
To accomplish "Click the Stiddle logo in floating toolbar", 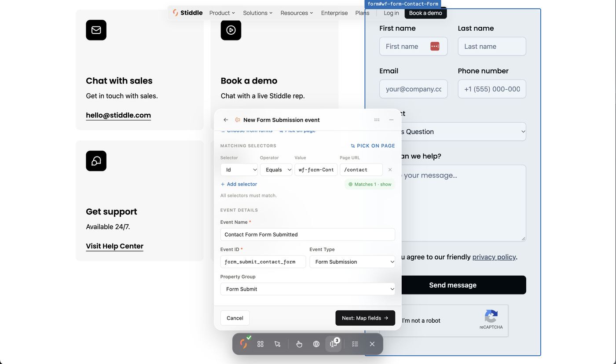I will click(243, 344).
